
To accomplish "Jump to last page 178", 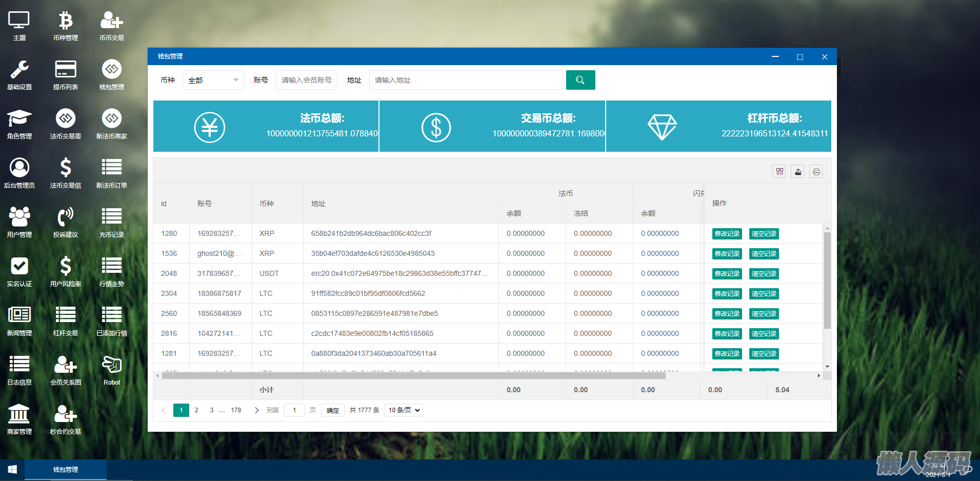I will [236, 410].
